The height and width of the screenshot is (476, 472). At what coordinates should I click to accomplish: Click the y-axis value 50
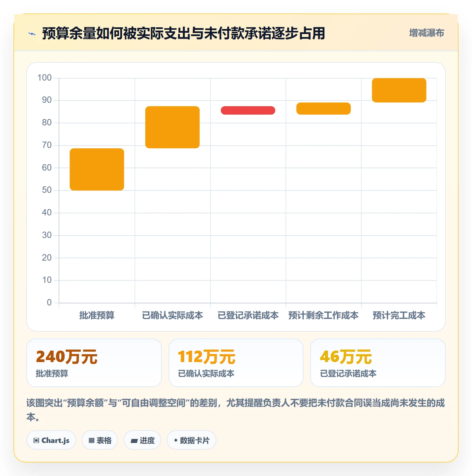(47, 190)
